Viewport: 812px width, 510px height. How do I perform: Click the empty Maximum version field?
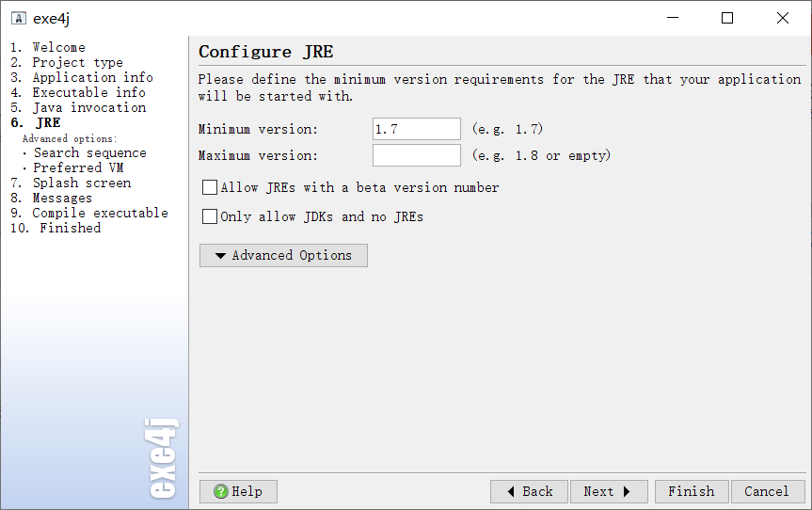point(417,155)
